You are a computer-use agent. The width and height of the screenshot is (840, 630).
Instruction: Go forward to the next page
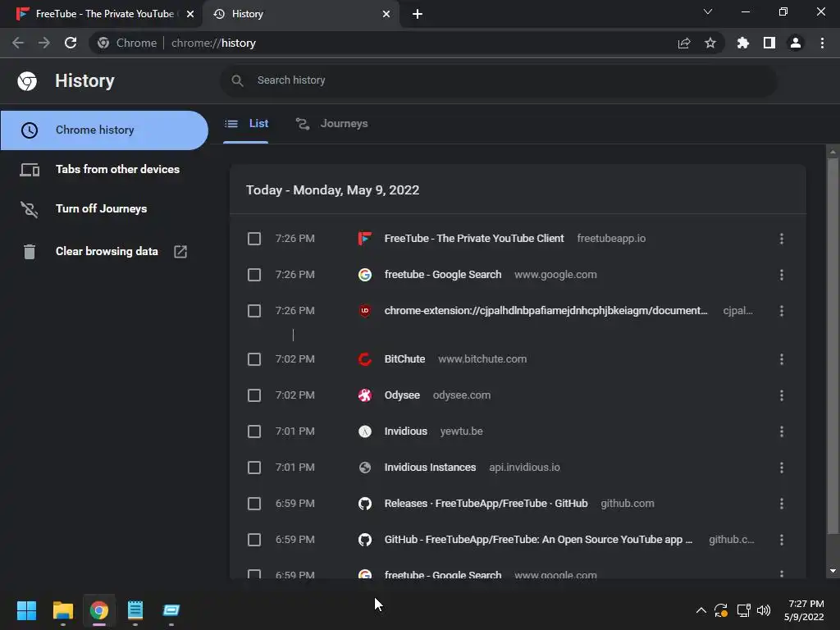pos(44,43)
